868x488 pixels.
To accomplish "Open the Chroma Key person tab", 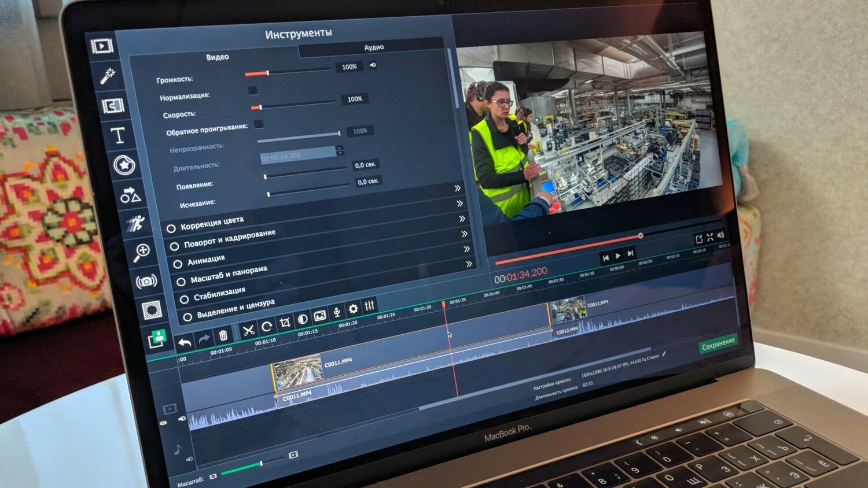I will point(157,339).
